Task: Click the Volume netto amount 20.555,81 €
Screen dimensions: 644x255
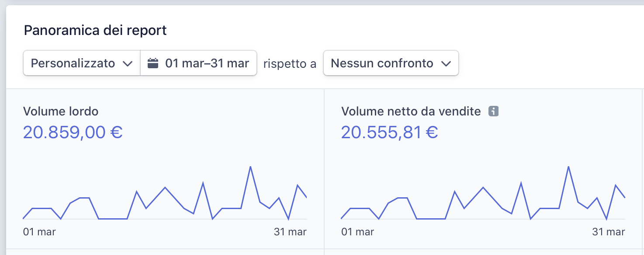Action: pos(390,132)
